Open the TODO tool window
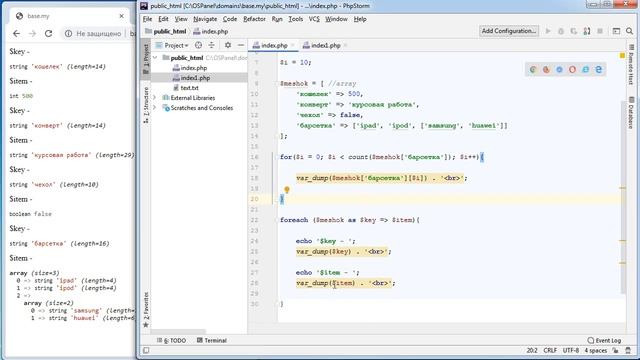640x360 pixels. [171, 340]
